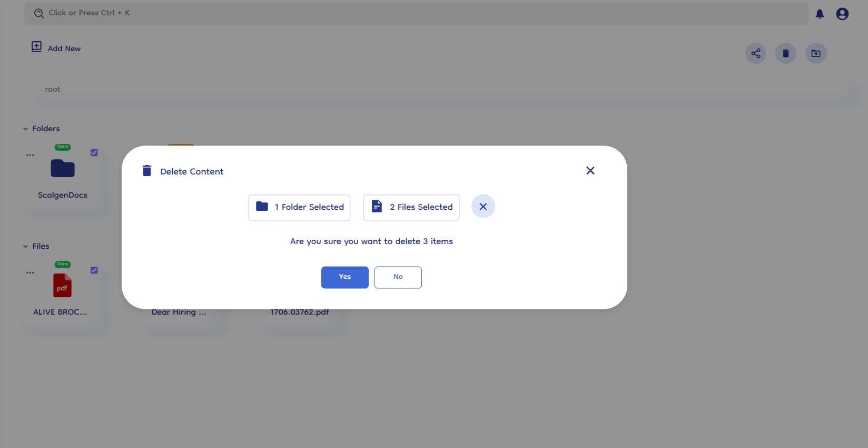This screenshot has width=868, height=448.
Task: Collapse the Files section
Action: coord(25,246)
